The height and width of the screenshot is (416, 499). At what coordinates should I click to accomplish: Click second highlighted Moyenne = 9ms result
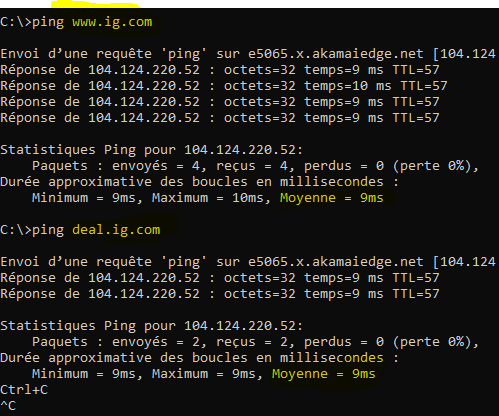coord(324,374)
